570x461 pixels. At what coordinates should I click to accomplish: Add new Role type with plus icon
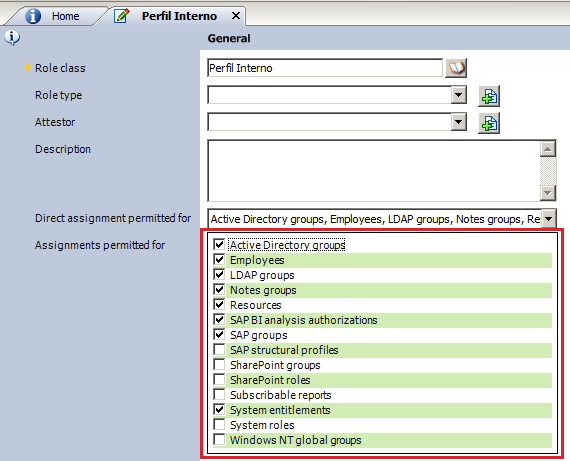[x=489, y=96]
